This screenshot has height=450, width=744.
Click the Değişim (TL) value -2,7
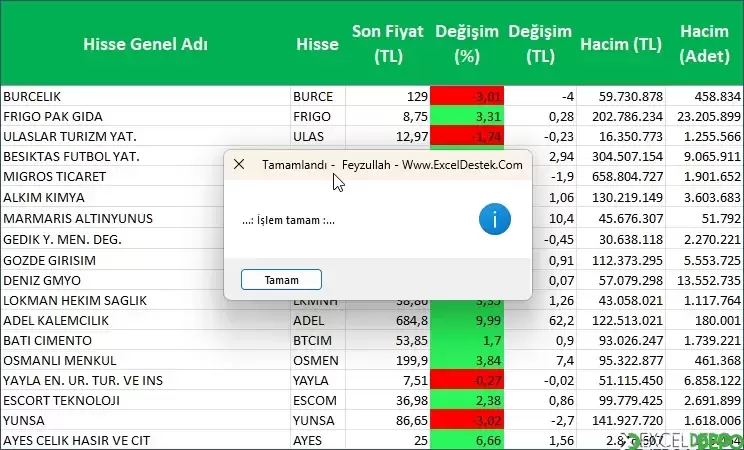[x=540, y=420]
